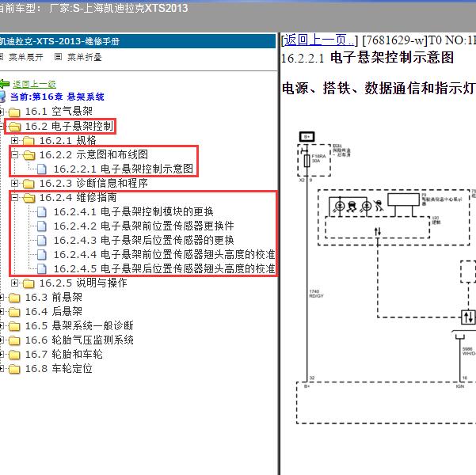Image resolution: width=476 pixels, height=475 pixels.
Task: Click the folder icon of 16.8 车轮定位
Action: pos(14,369)
